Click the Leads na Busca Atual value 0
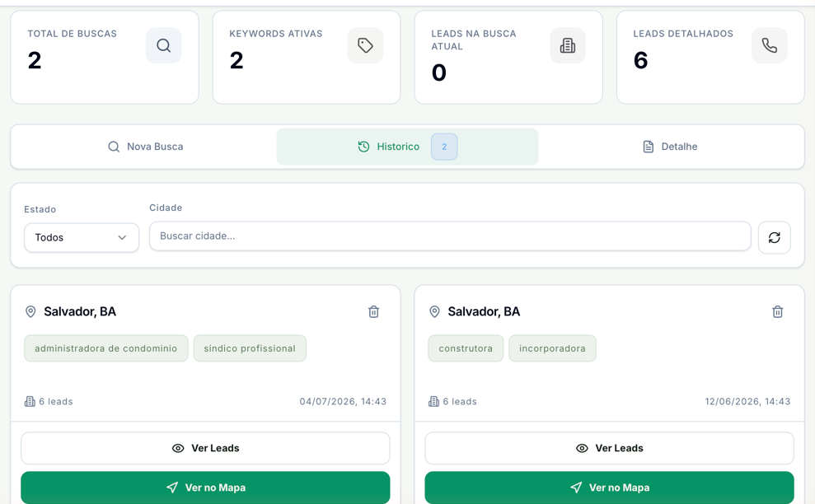Image resolution: width=815 pixels, height=504 pixels. pos(439,72)
